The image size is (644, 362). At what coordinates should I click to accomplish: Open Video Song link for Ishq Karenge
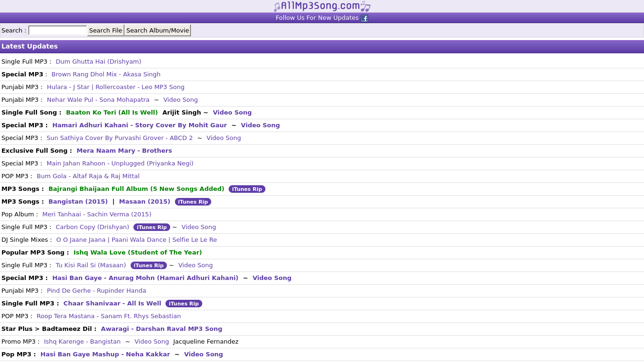(152, 342)
